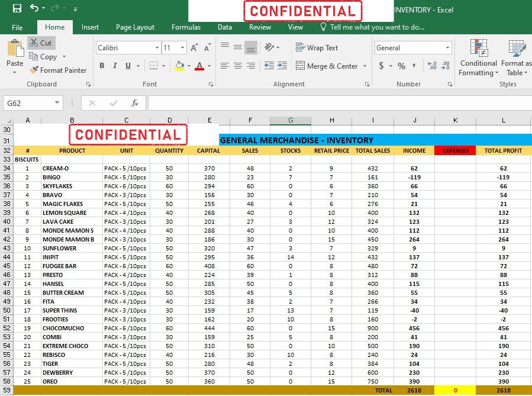Expand the General number format dropdown
This screenshot has width=532, height=396.
tap(447, 48)
